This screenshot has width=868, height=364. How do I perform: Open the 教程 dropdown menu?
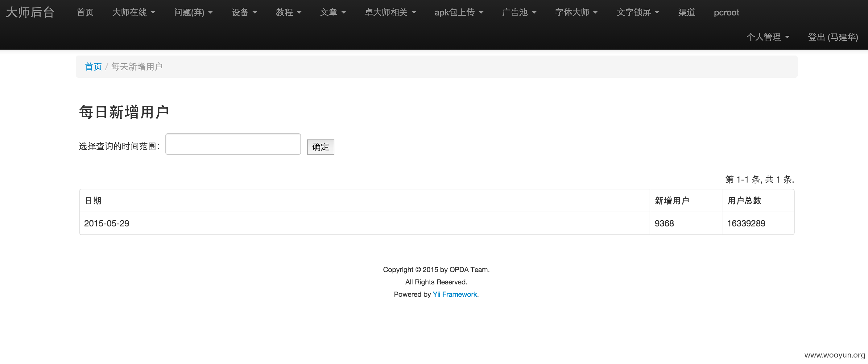click(x=288, y=12)
